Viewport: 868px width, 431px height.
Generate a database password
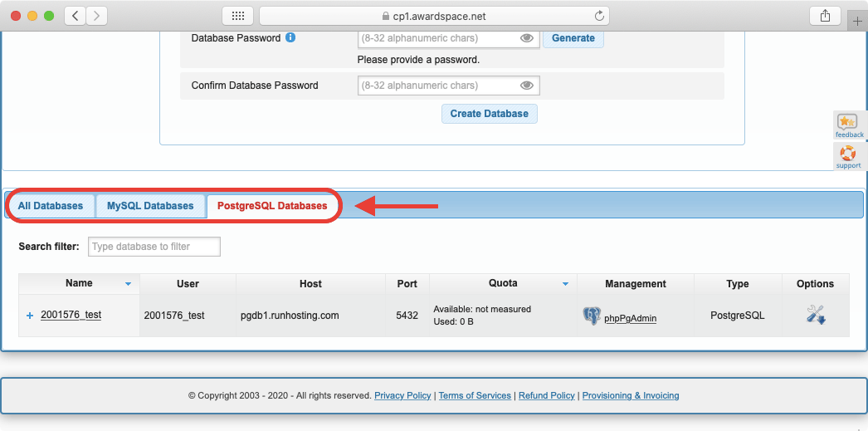point(573,38)
